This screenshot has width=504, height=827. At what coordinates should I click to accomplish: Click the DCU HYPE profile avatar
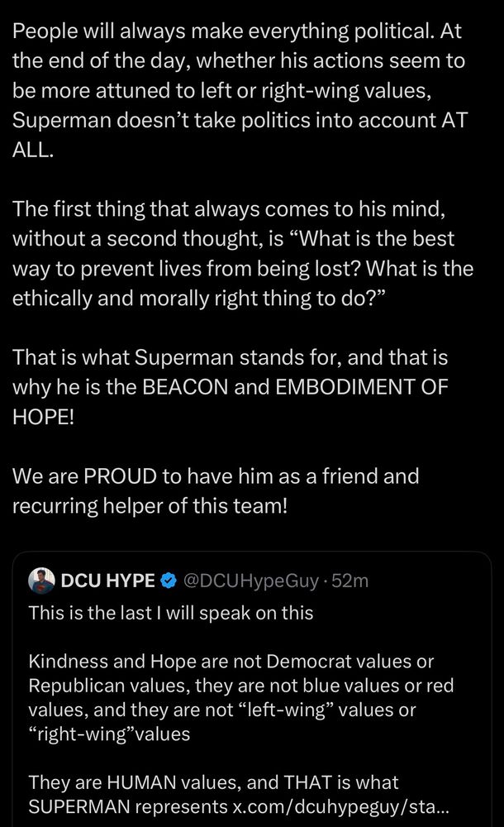click(x=42, y=581)
